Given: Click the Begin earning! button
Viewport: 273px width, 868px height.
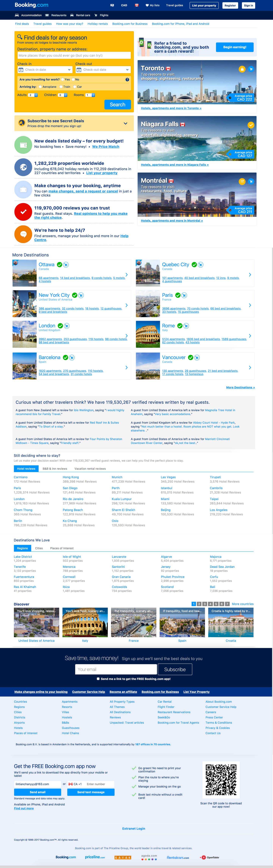Looking at the screenshot, I should (235, 47).
